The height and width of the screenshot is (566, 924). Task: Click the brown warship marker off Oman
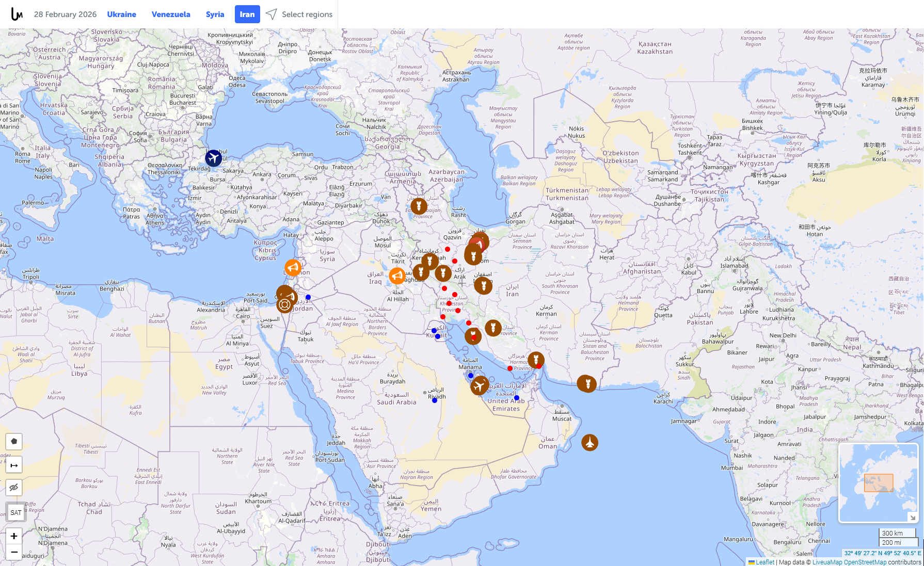point(590,442)
